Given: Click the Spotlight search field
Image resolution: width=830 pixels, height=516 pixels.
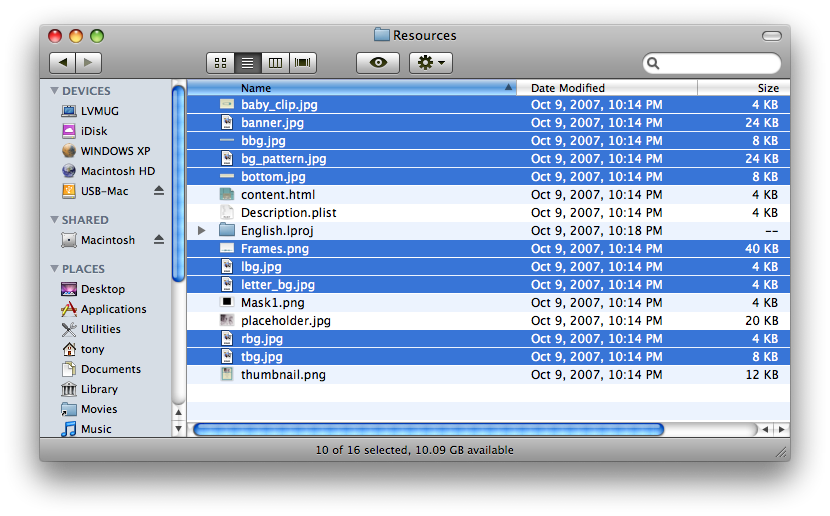Looking at the screenshot, I should click(x=711, y=64).
